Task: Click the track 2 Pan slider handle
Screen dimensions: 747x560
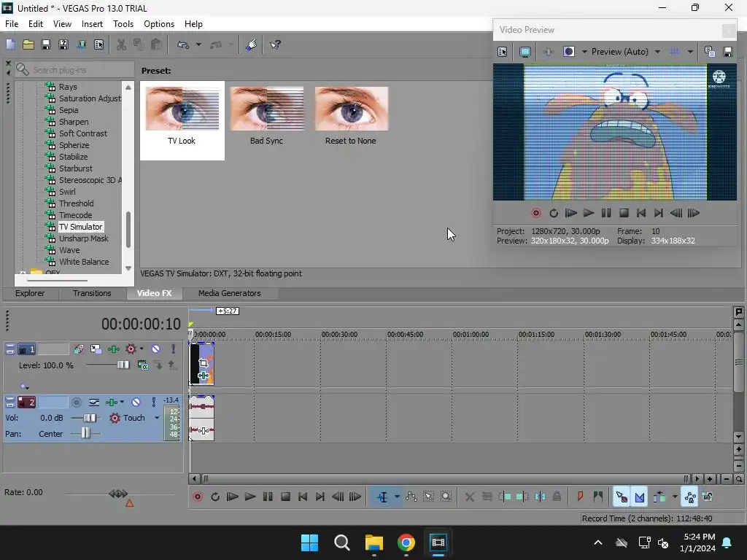Action: (85, 433)
